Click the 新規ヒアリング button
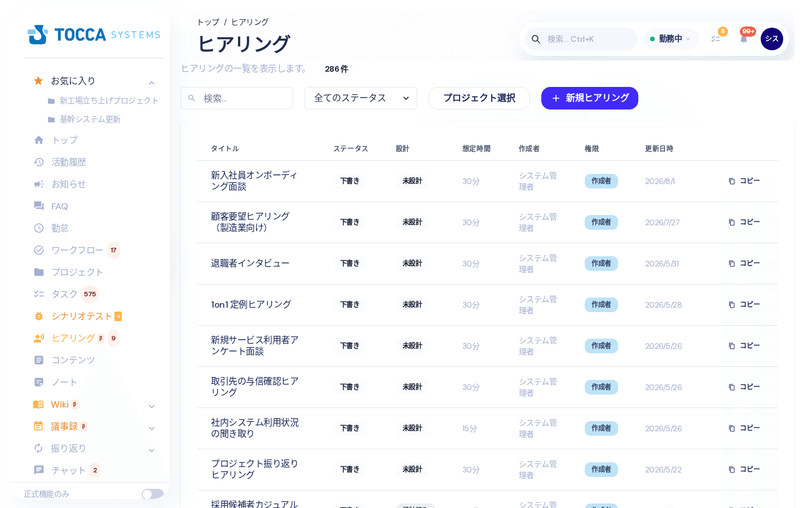Screen dimensions: 812x508 pyautogui.click(x=590, y=98)
